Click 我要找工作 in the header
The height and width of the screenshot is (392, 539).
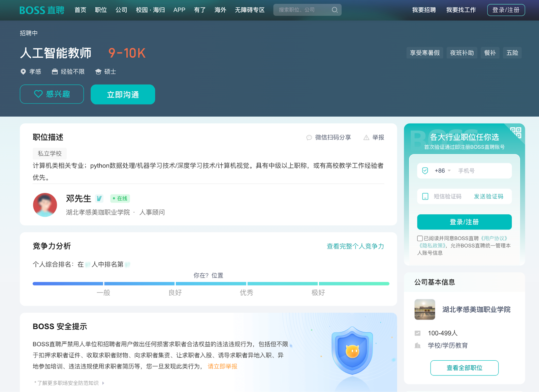click(x=461, y=10)
